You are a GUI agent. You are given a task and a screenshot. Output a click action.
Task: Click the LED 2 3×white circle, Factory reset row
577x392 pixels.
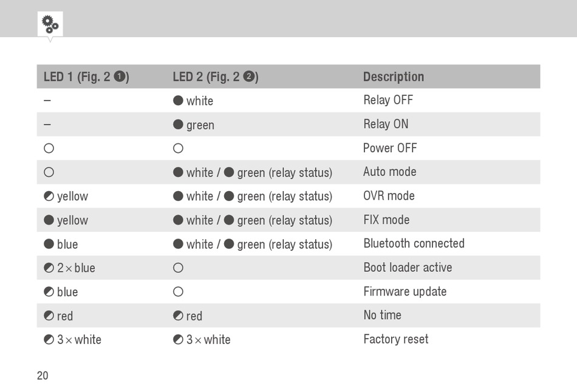click(x=178, y=339)
